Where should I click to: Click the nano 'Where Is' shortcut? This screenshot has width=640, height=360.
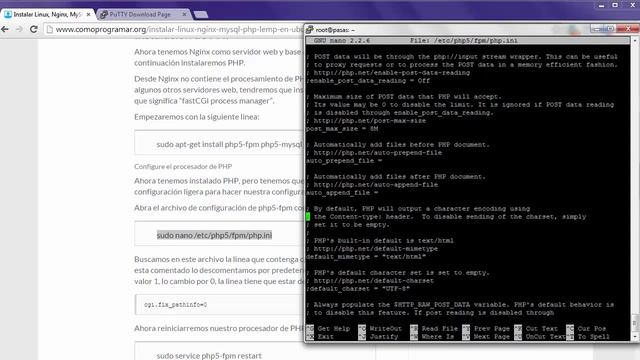point(432,337)
